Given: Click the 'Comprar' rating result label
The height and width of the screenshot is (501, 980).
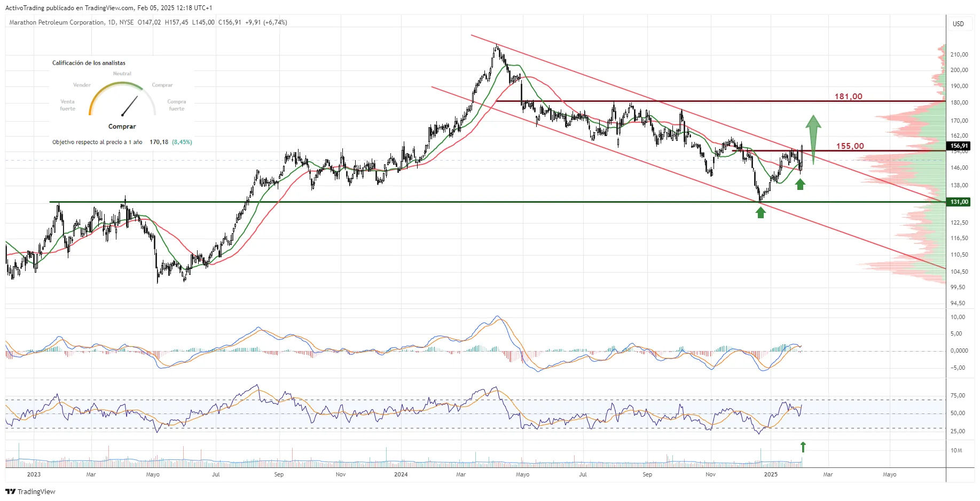Looking at the screenshot, I should (122, 126).
